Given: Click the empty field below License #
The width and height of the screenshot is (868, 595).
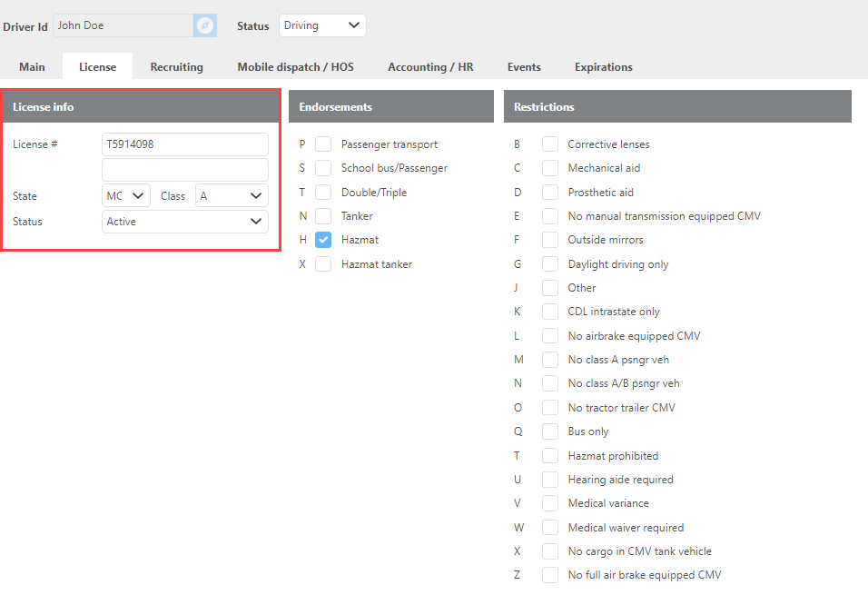Looking at the screenshot, I should pos(184,170).
